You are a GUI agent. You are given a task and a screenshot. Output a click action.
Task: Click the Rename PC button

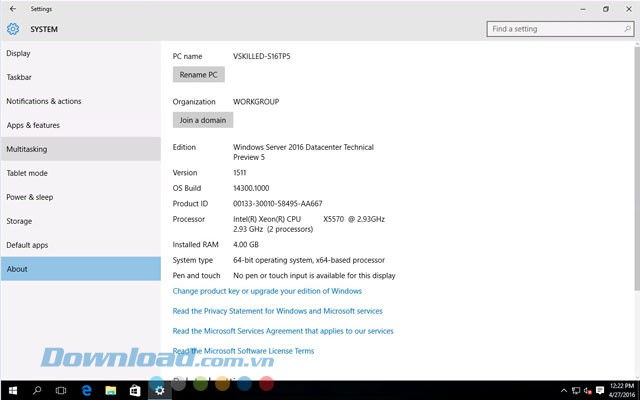199,75
